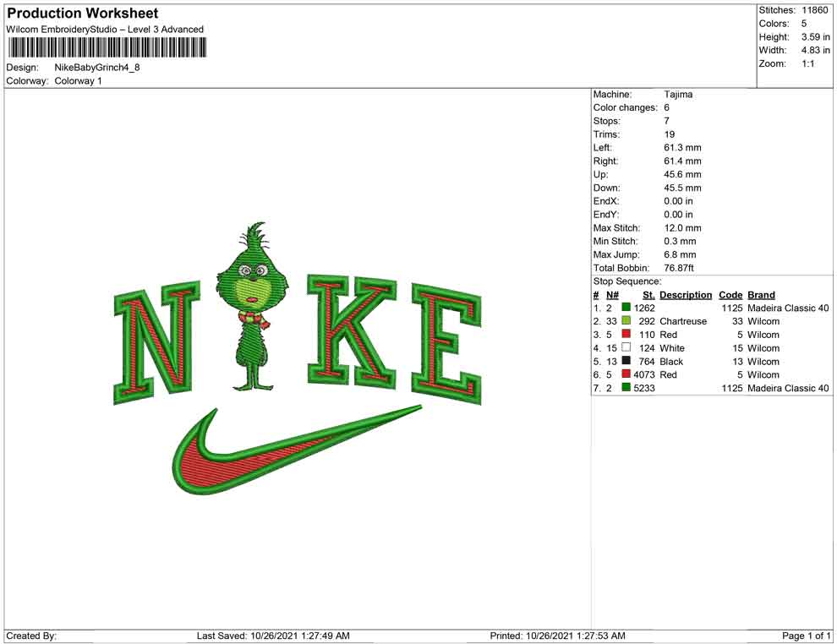837x644 pixels.
Task: Click the 'Description' column header
Action: click(x=686, y=295)
